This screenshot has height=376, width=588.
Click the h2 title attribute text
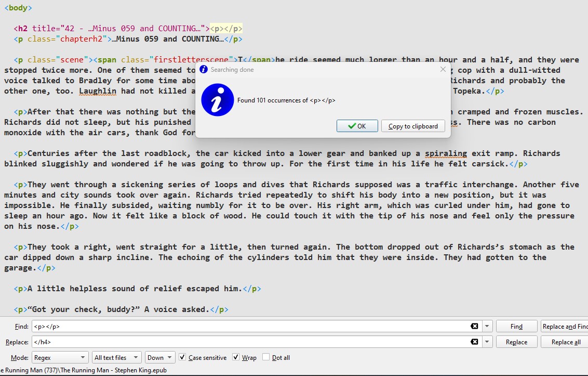(118, 29)
